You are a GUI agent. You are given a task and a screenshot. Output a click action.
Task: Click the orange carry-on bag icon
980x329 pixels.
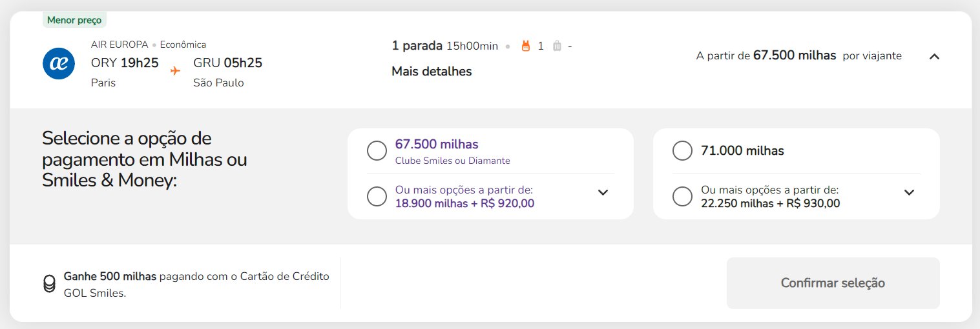[525, 46]
